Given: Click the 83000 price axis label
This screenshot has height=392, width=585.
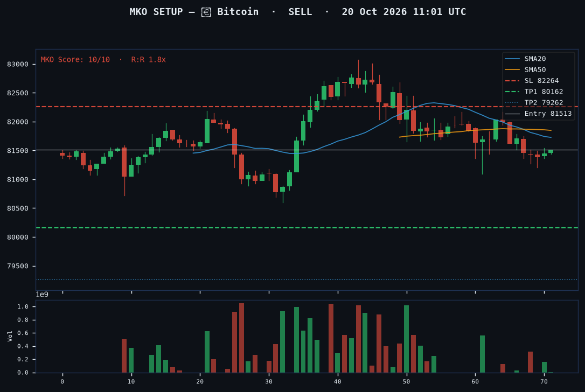Looking at the screenshot, I should (18, 65).
